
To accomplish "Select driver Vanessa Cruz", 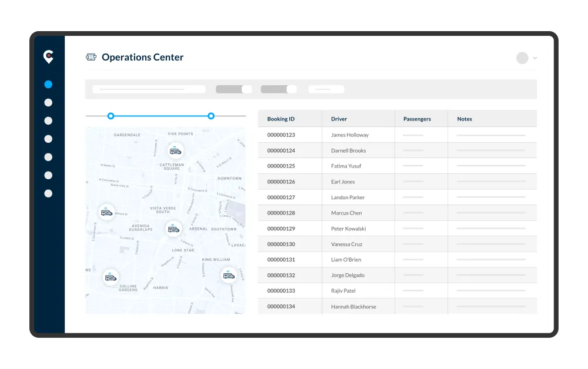I will [346, 244].
